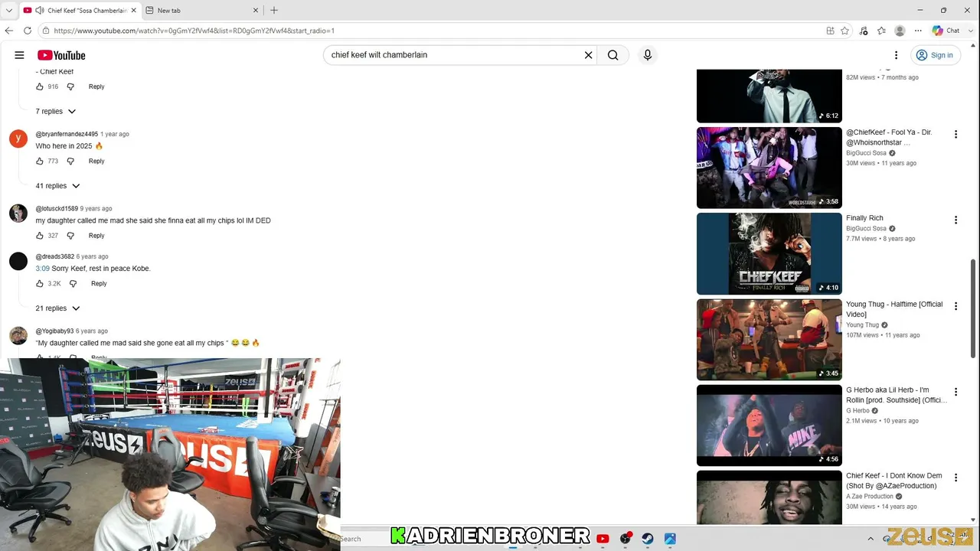Open the YouTube icon in the taskbar
The image size is (980, 551).
coord(603,539)
